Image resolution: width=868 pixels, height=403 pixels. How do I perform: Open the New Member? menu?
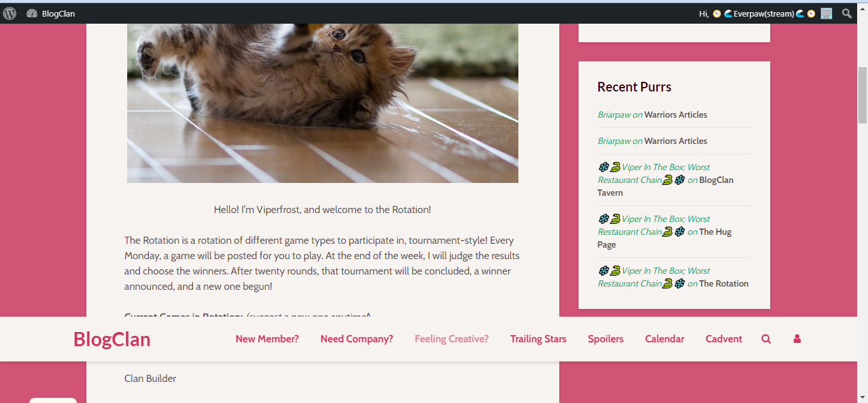click(267, 339)
